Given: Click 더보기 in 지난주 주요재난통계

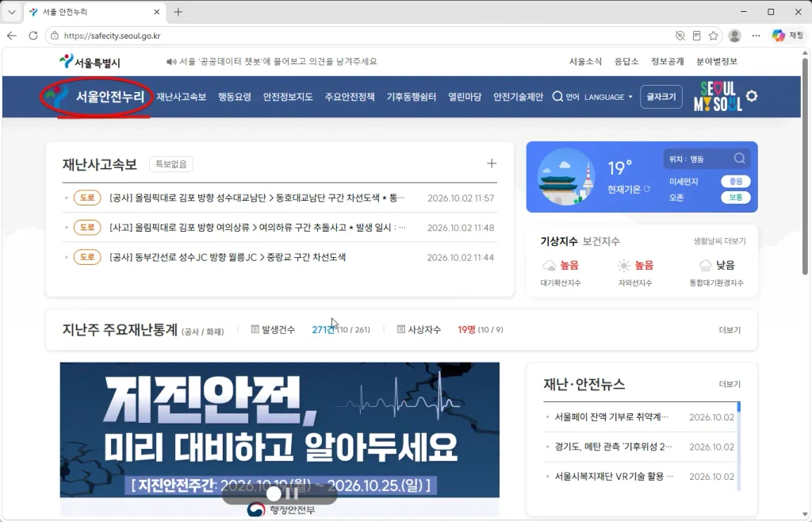Looking at the screenshot, I should (730, 330).
